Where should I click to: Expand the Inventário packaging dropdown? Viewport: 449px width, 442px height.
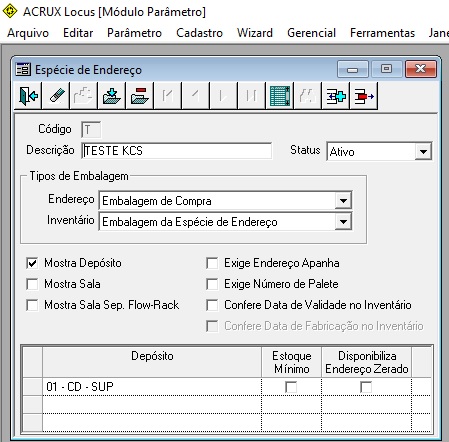coord(343,222)
